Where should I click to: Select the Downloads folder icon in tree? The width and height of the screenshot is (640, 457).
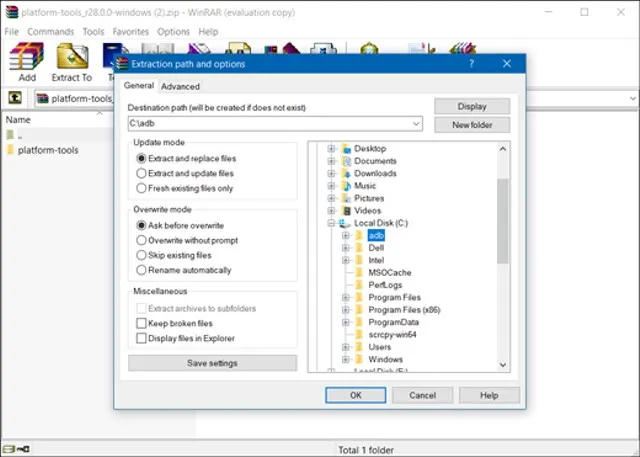pyautogui.click(x=347, y=173)
